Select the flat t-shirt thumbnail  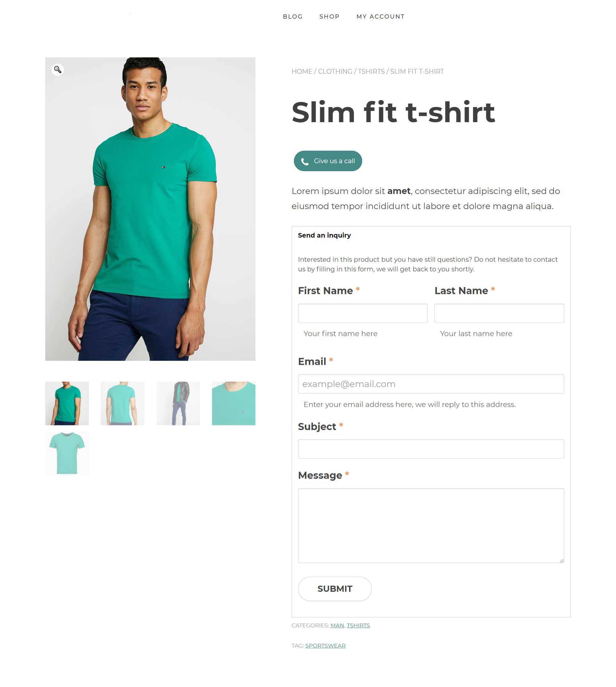point(67,453)
